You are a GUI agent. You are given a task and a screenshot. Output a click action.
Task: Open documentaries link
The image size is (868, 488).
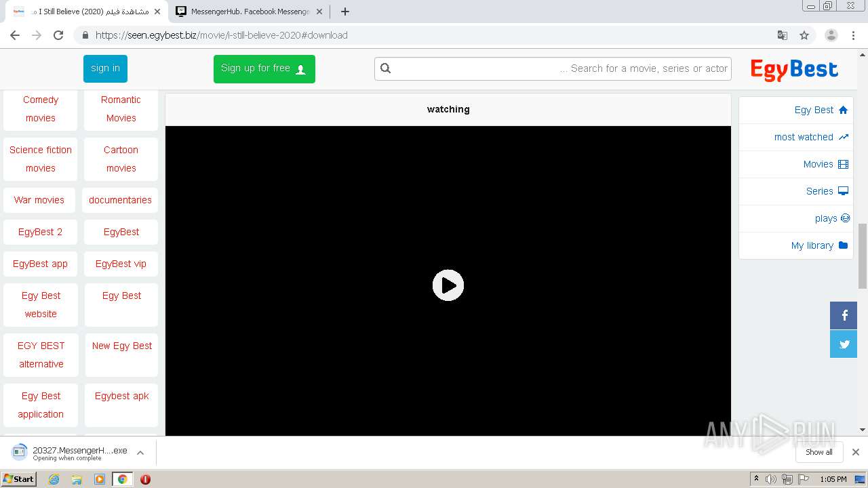[120, 200]
